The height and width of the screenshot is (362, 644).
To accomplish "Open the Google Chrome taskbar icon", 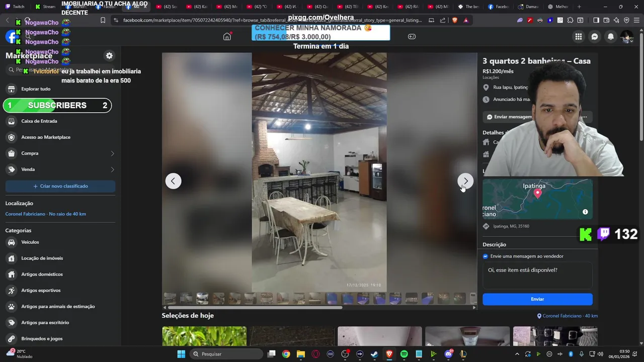I will pos(286,354).
